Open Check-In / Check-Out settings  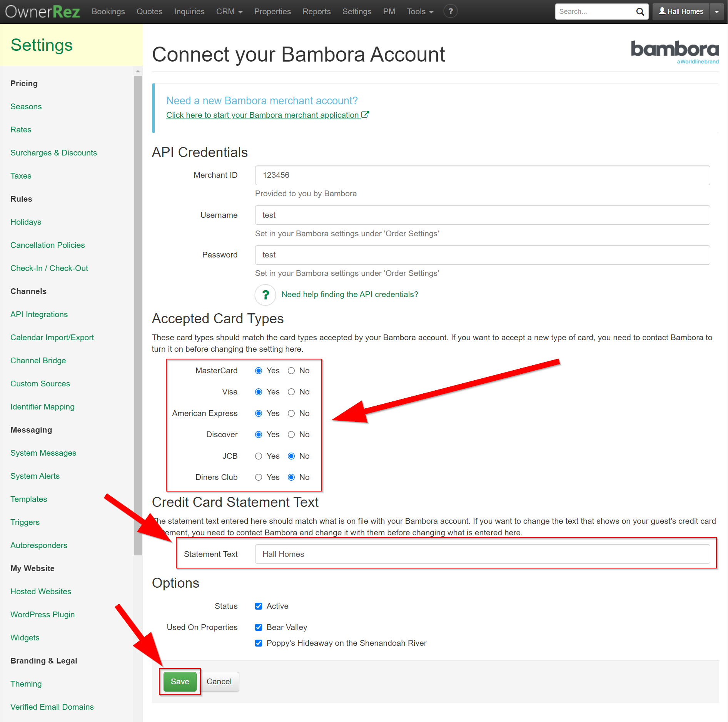click(x=49, y=268)
